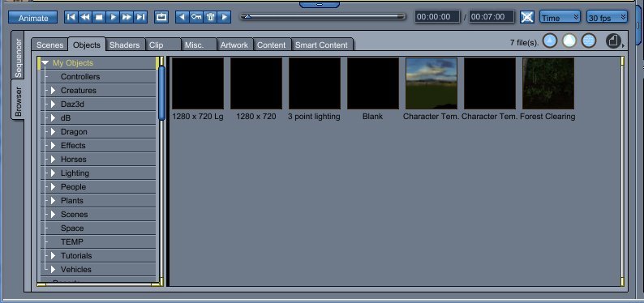Click the end time field 00:07:00
The height and width of the screenshot is (303, 644).
[492, 17]
